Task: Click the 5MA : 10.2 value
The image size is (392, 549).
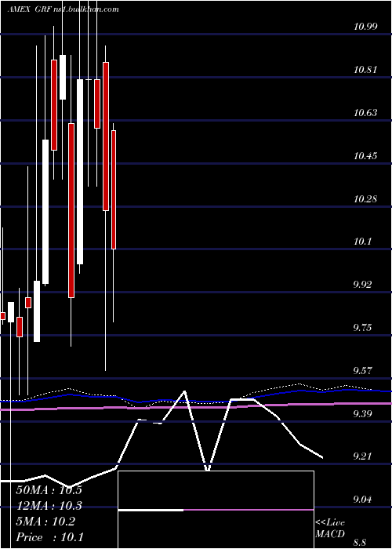Action: [45, 522]
